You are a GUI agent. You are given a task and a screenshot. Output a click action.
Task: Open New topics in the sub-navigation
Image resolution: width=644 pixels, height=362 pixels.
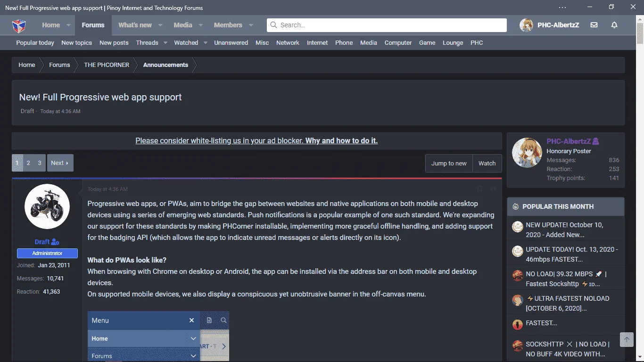(76, 42)
